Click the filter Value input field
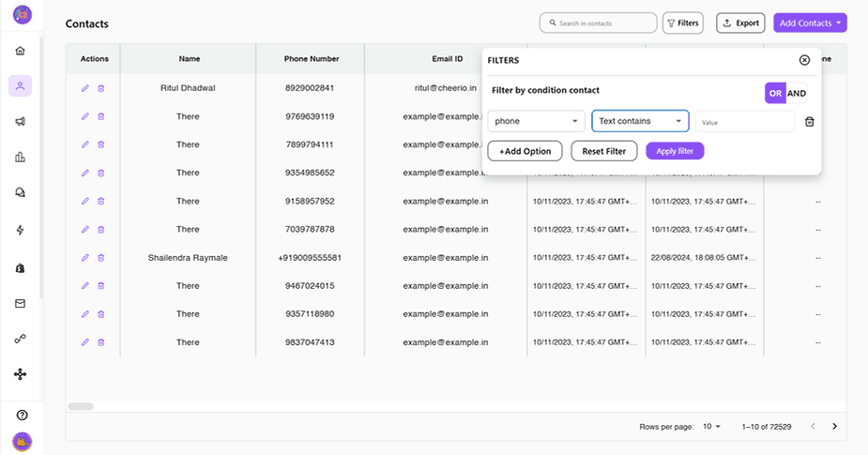 744,122
